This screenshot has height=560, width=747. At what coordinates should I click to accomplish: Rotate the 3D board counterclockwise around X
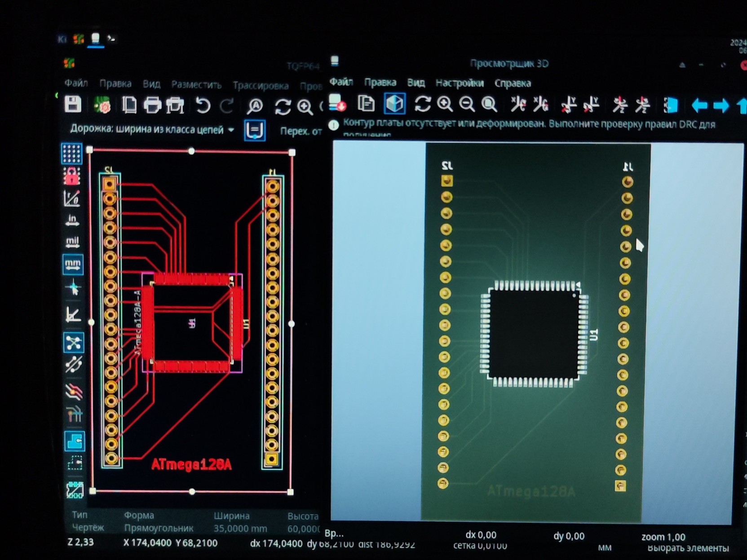point(540,105)
